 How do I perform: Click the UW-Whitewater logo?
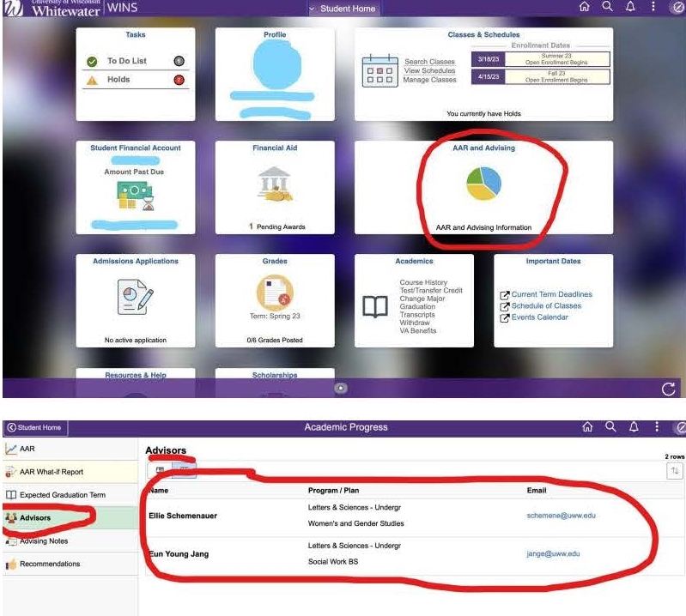[x=52, y=8]
